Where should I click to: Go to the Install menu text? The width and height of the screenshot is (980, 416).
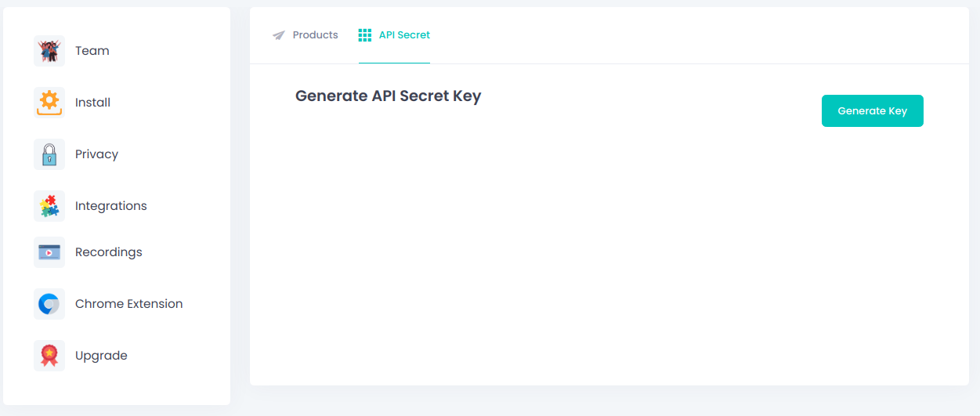(x=92, y=103)
